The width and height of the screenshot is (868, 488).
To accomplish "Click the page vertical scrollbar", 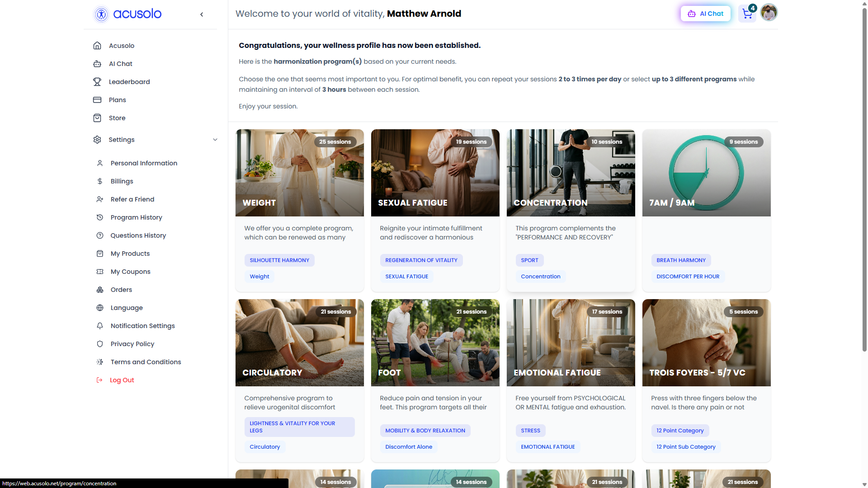I will (x=864, y=181).
